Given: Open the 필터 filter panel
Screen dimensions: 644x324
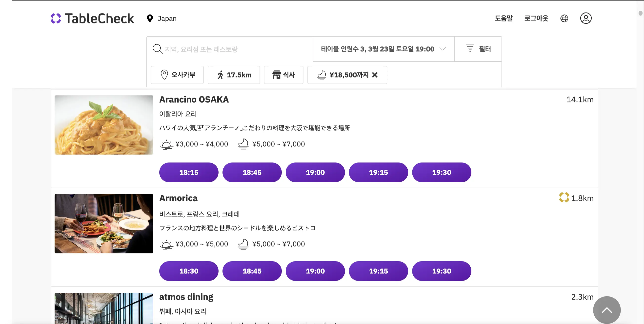Looking at the screenshot, I should pyautogui.click(x=478, y=49).
